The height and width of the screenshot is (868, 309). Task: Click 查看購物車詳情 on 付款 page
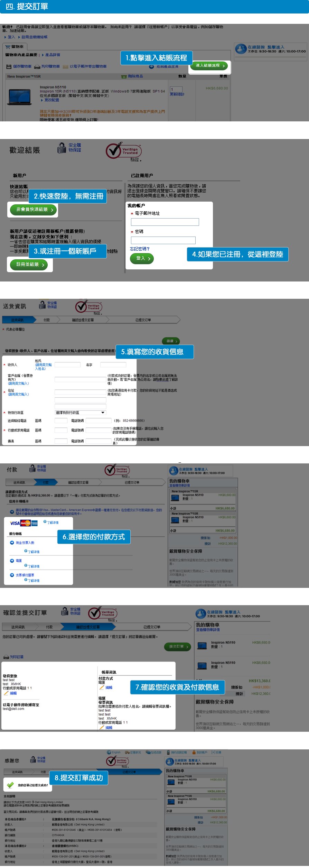click(x=179, y=485)
